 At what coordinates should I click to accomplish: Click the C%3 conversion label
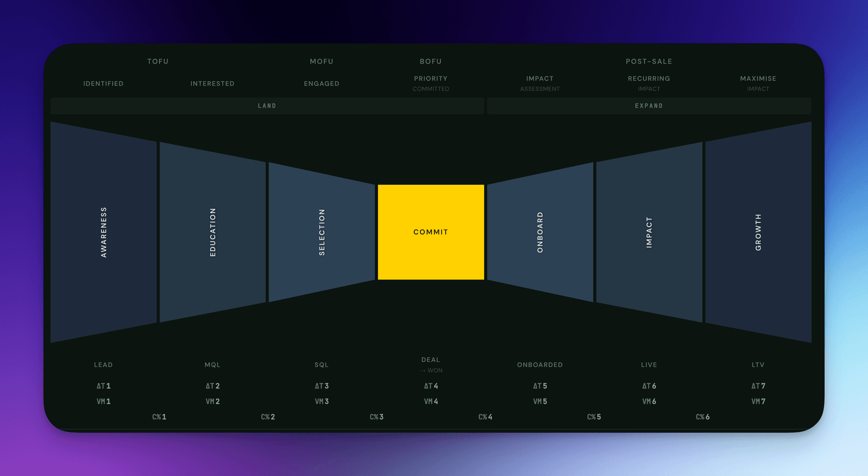377,417
